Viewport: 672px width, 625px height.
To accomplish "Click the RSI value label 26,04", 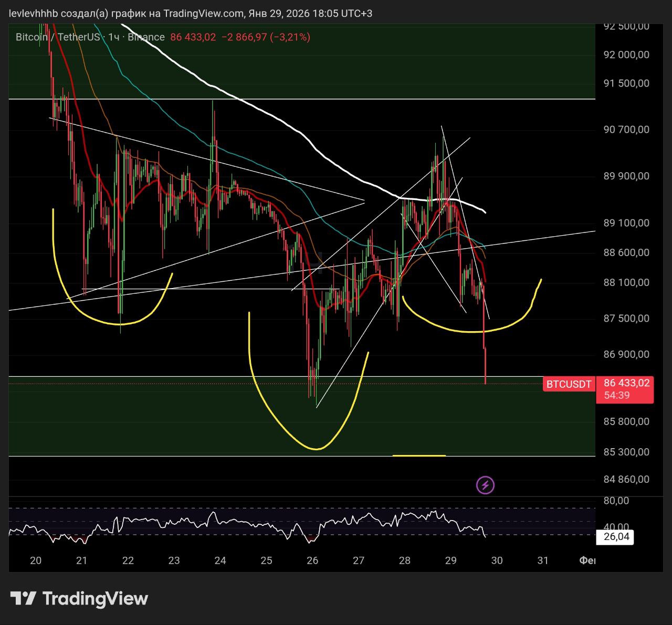I will pyautogui.click(x=616, y=537).
